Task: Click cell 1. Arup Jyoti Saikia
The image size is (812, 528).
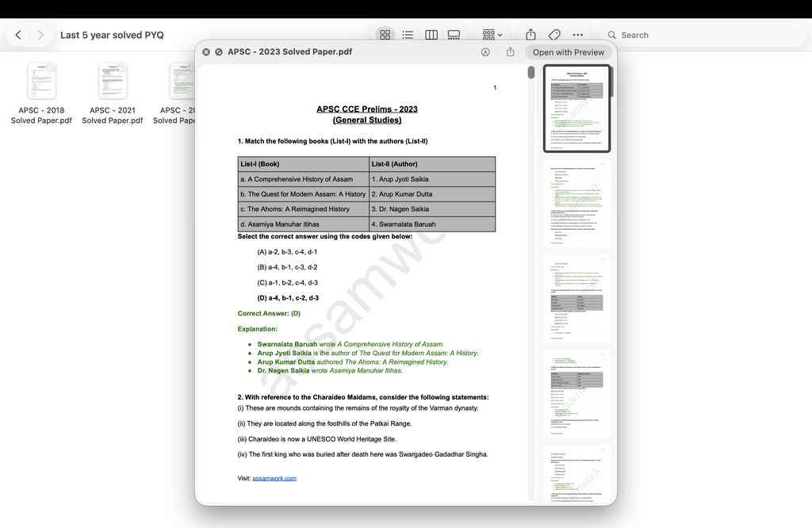Action: point(432,179)
